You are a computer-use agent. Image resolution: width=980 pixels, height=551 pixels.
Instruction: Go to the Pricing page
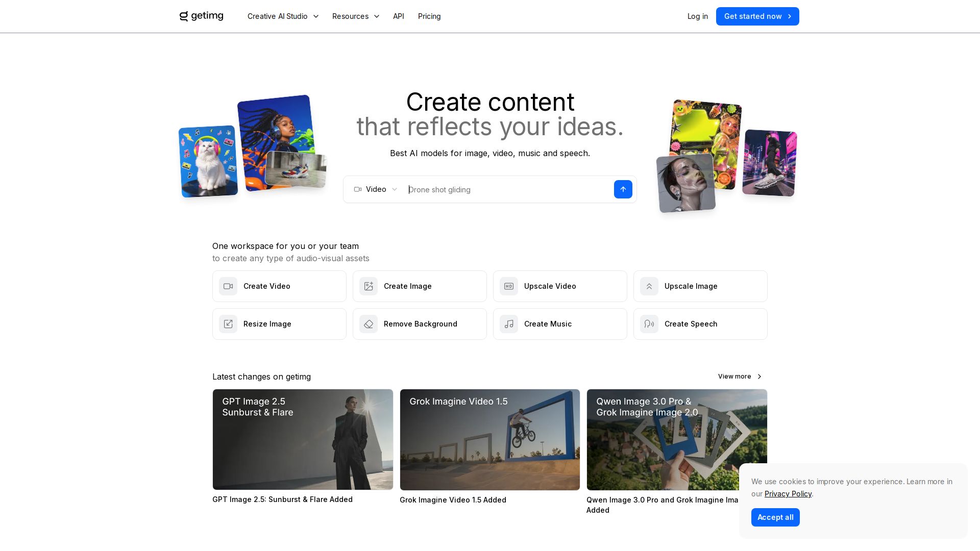click(x=429, y=16)
